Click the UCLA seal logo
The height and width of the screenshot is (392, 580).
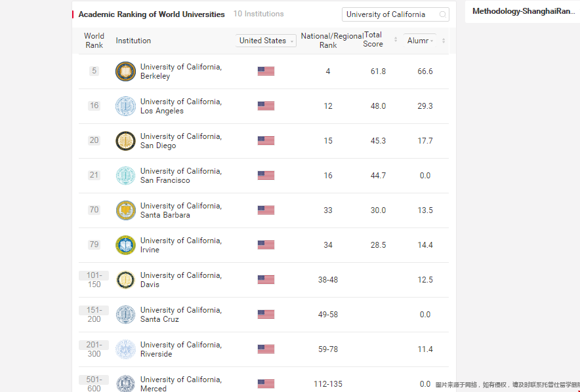(125, 106)
